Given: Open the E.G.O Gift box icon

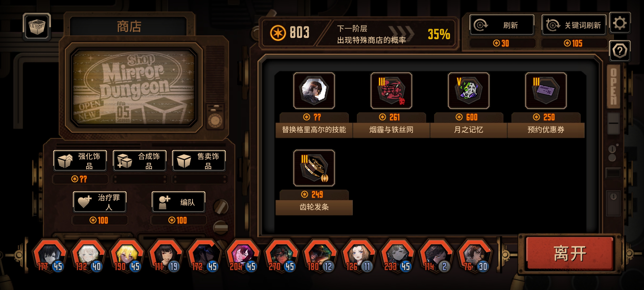Looking at the screenshot, I should (37, 26).
